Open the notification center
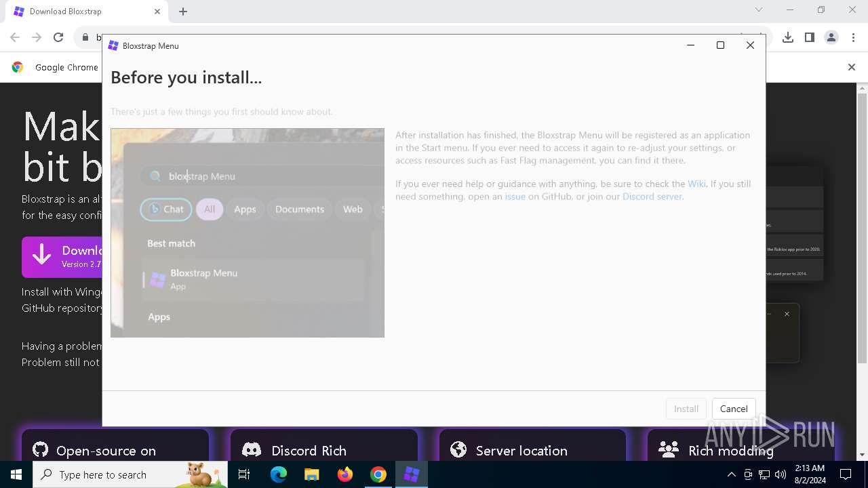 (x=846, y=474)
